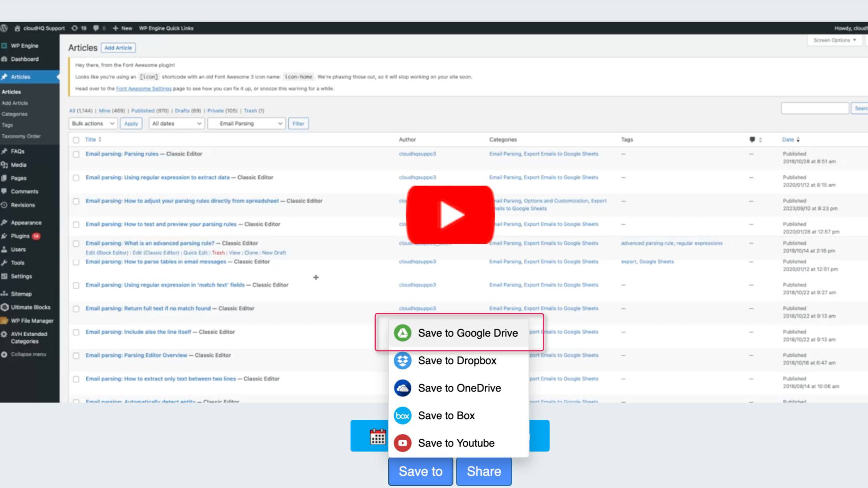Screen dimensions: 868x488
Task: Open the All dates dropdown
Action: pyautogui.click(x=177, y=123)
